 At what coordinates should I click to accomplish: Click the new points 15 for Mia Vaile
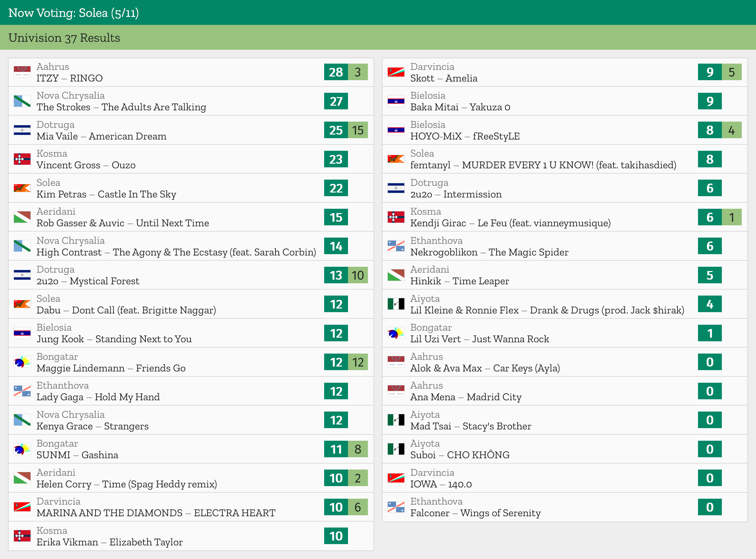(358, 130)
